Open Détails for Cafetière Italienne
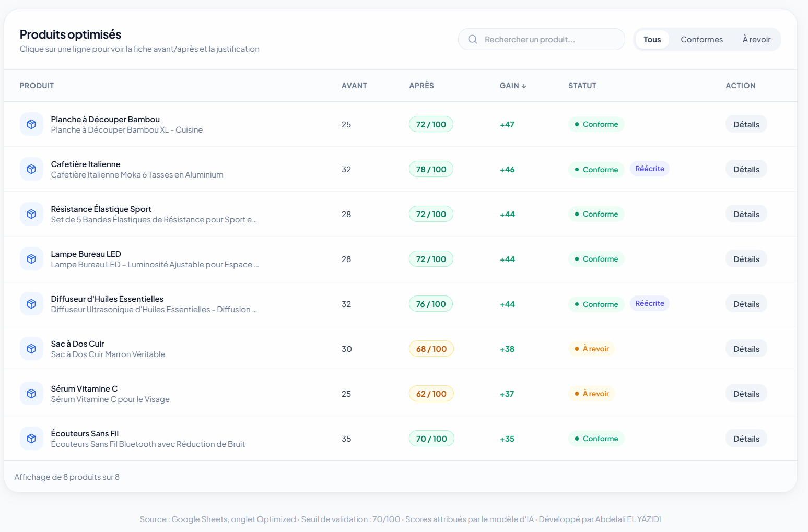808x532 pixels. 746,169
